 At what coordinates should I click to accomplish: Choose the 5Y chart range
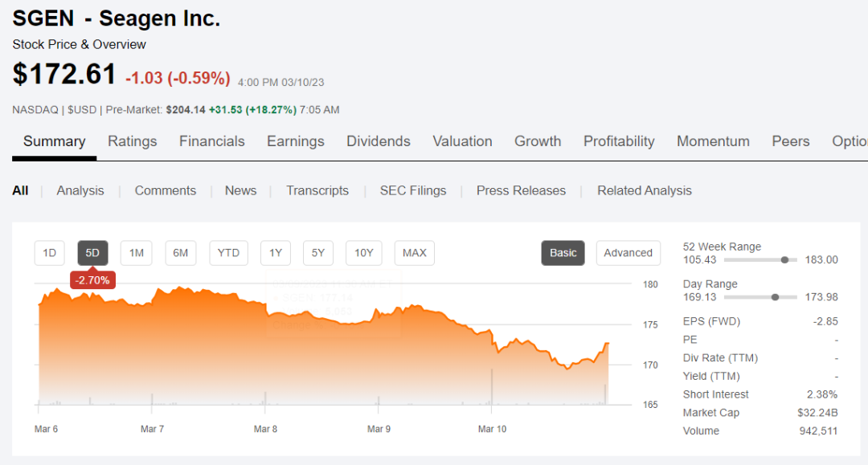[x=318, y=253]
